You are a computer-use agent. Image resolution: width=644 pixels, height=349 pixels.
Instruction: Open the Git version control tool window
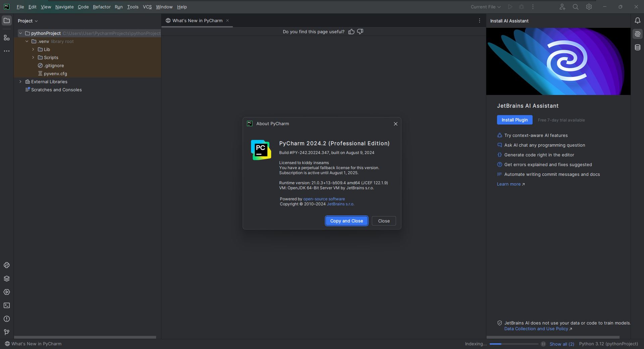coord(7,332)
